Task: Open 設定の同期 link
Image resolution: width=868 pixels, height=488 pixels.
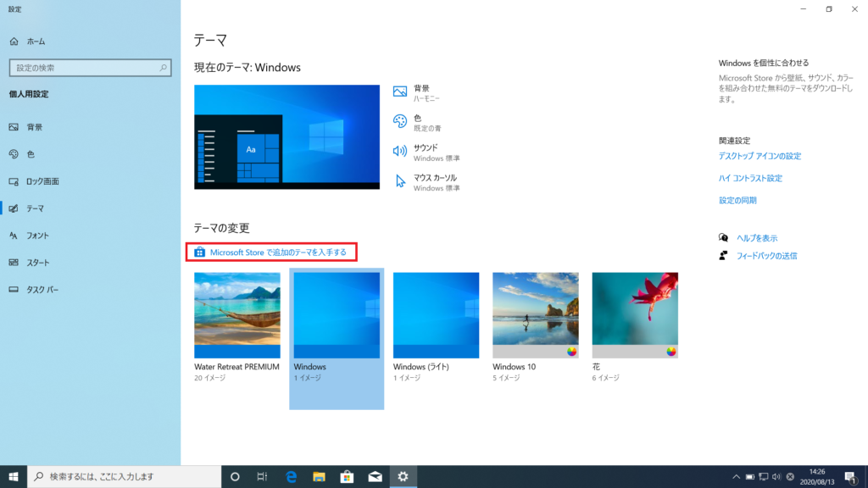Action: click(x=737, y=200)
